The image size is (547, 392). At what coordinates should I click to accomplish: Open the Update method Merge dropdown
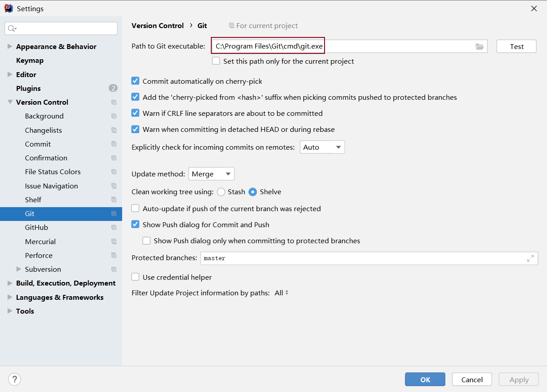click(211, 174)
